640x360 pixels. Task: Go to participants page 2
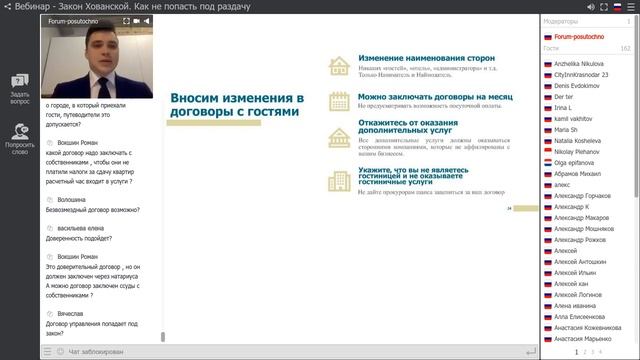tap(584, 352)
